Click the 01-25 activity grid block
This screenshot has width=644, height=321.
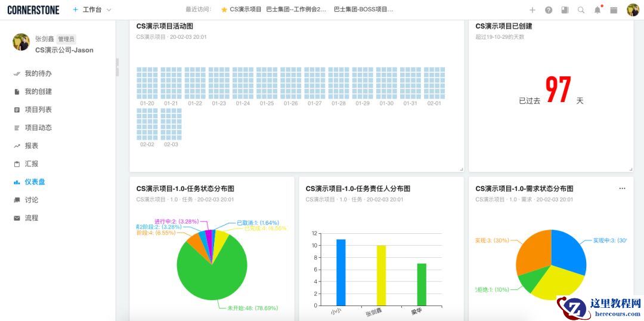[x=267, y=82]
